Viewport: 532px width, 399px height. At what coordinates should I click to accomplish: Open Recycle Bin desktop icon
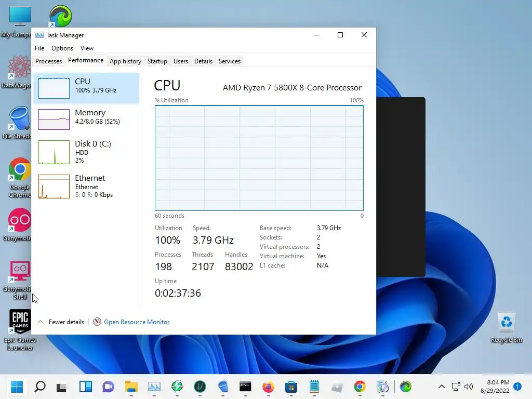pos(506,328)
